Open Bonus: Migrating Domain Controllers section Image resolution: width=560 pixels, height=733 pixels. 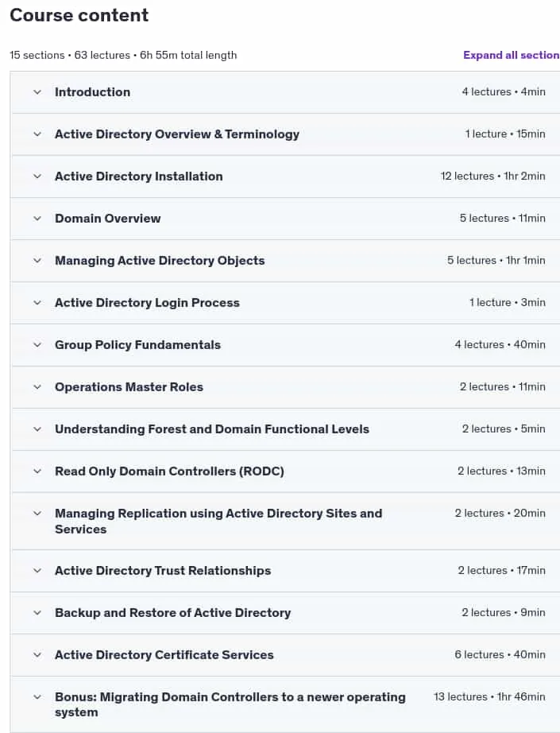(x=285, y=704)
